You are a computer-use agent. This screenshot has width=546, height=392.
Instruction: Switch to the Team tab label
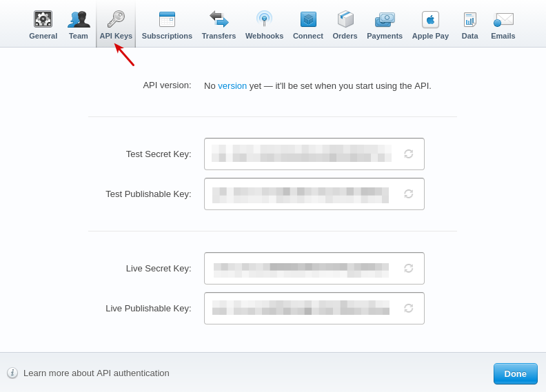pyautogui.click(x=79, y=36)
